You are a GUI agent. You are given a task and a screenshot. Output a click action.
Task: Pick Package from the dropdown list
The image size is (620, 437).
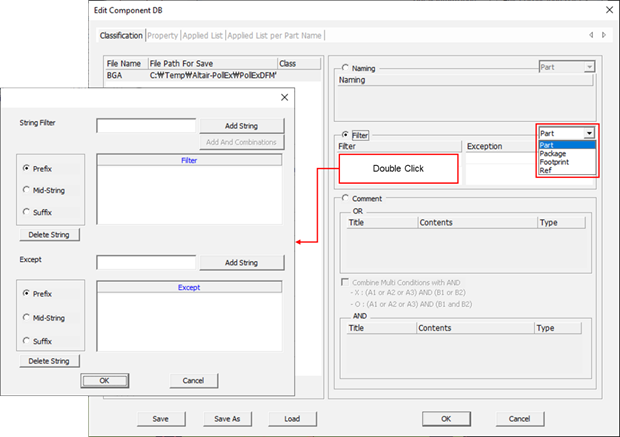click(x=553, y=153)
